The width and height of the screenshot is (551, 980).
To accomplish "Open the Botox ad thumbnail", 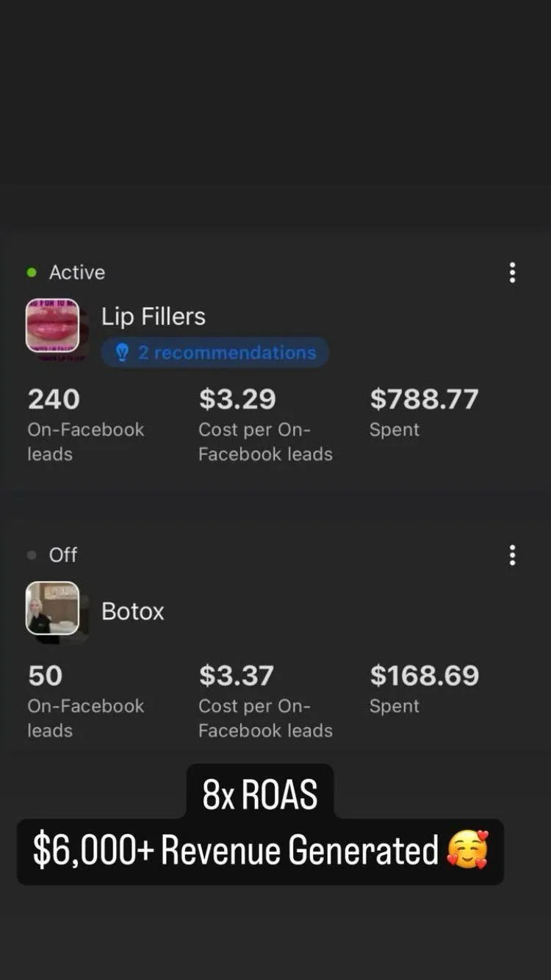I will tap(52, 608).
